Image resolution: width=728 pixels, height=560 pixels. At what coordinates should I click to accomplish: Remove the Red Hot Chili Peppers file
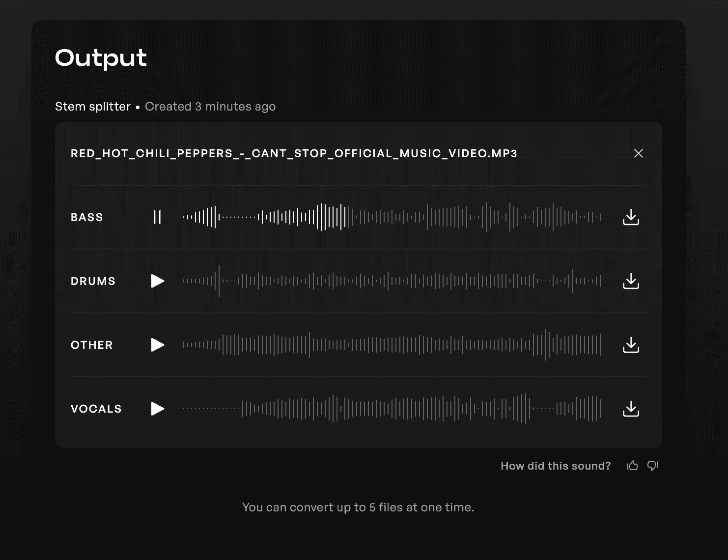click(x=639, y=153)
